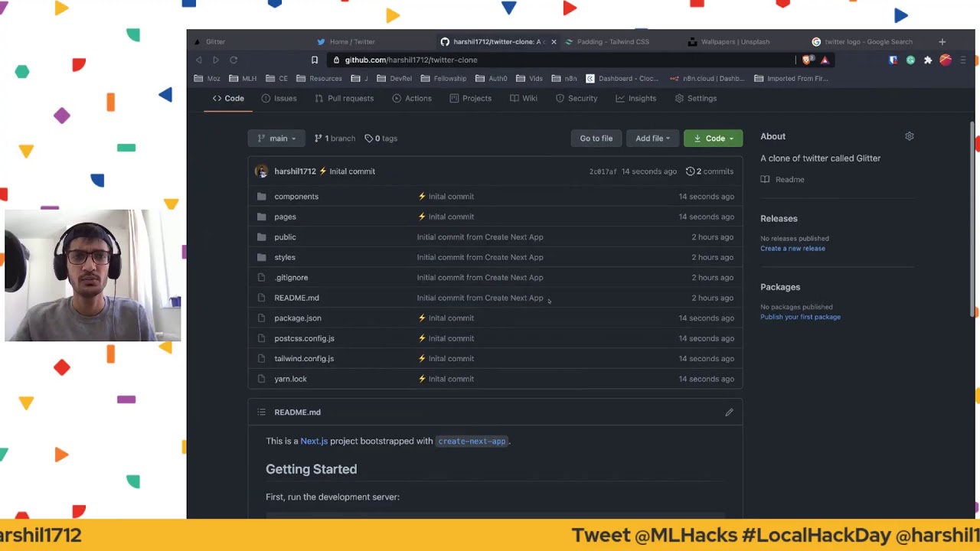Open repository settings gear in About

point(910,136)
